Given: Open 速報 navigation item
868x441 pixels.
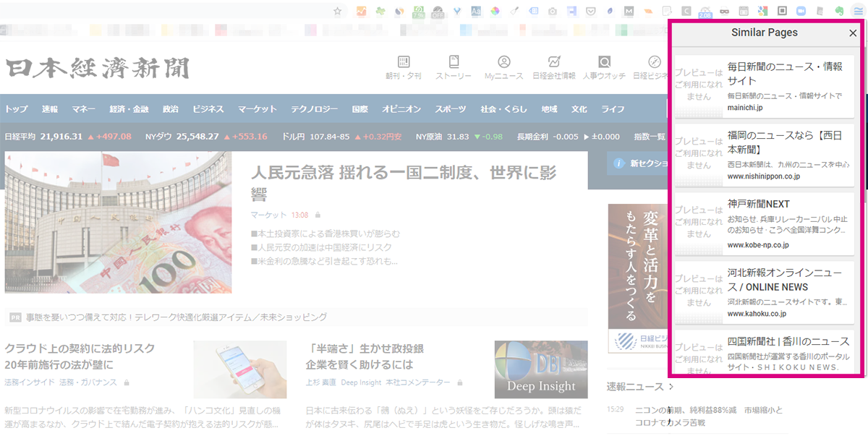Looking at the screenshot, I should coord(50,109).
